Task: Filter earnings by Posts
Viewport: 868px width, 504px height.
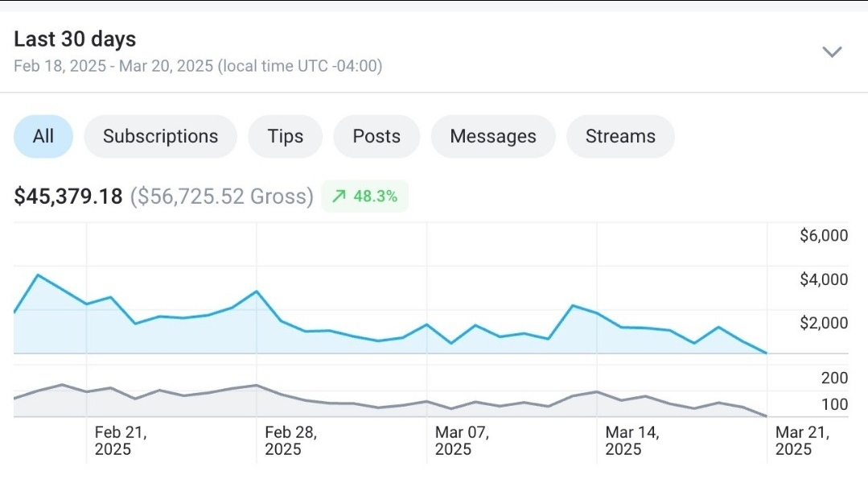Action: pyautogui.click(x=376, y=136)
